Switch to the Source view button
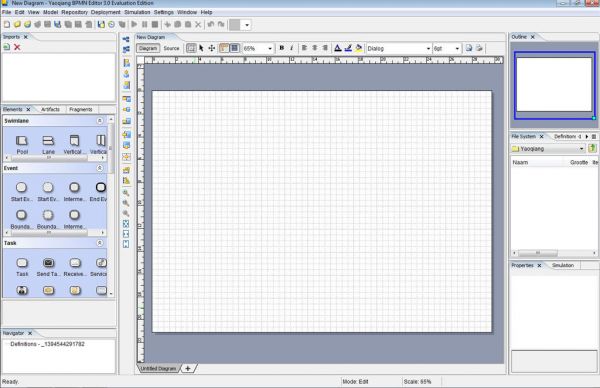600x388 pixels. (x=171, y=48)
